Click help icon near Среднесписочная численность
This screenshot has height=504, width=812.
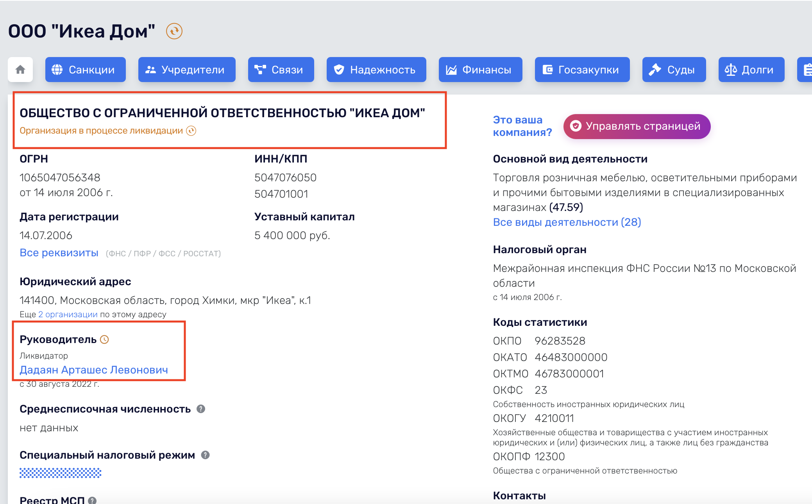[201, 409]
